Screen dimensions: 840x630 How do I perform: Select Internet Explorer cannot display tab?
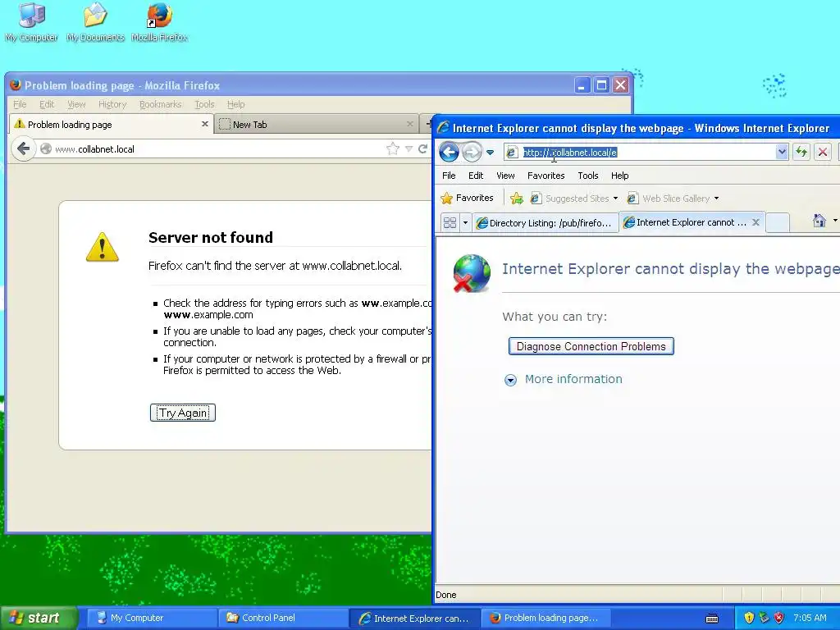[x=691, y=222]
